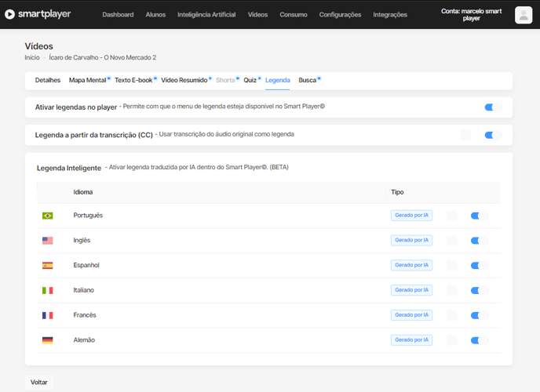
Task: Open the Configurações menu
Action: point(340,15)
